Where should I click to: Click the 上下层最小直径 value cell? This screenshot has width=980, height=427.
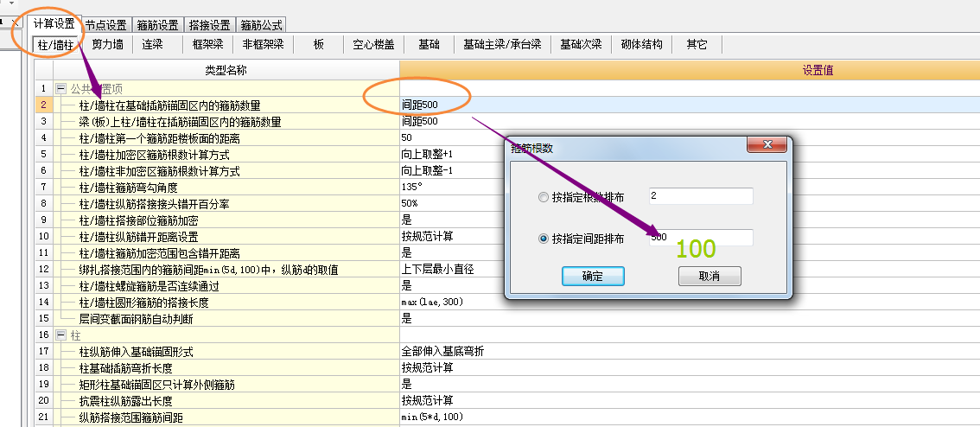pos(437,270)
